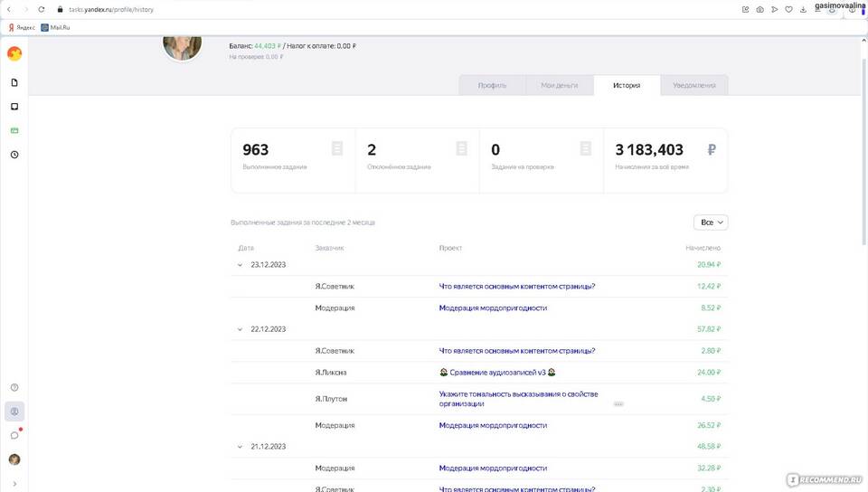The image size is (868, 492).
Task: Click the 3 183,403 total earnings value
Action: click(649, 149)
